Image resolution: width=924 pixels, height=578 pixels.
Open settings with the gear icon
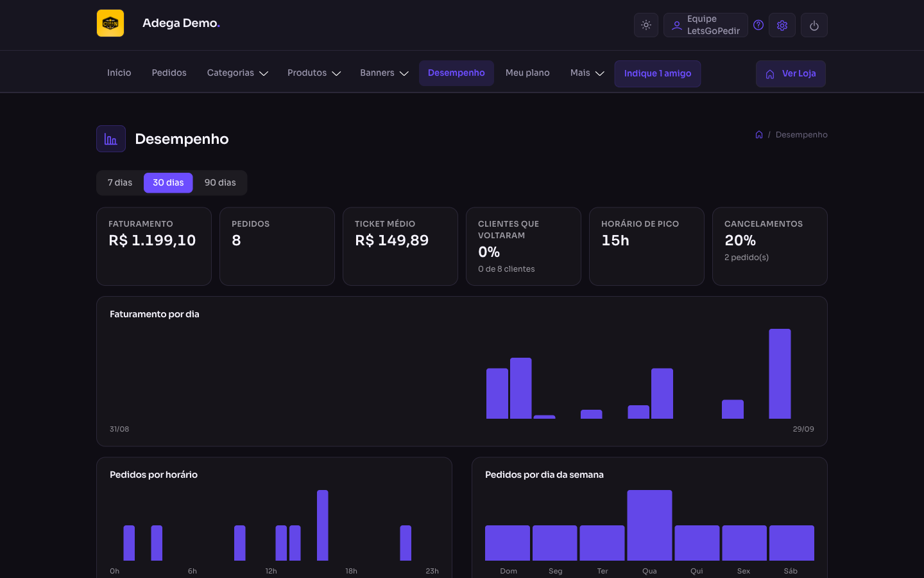[x=782, y=25]
